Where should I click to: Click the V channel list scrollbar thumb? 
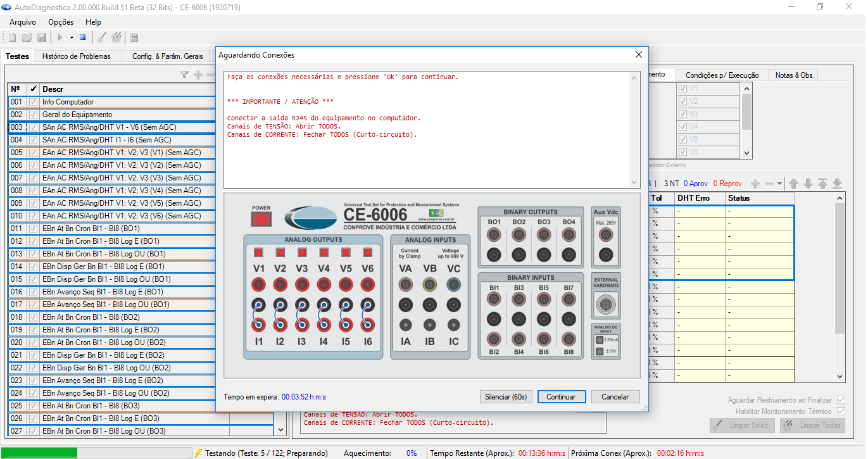click(747, 111)
